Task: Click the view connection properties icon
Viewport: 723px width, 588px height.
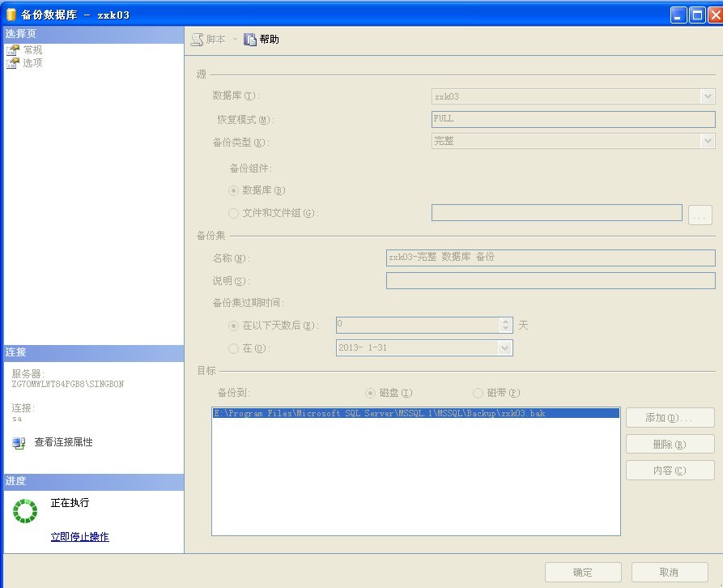Action: [19, 443]
